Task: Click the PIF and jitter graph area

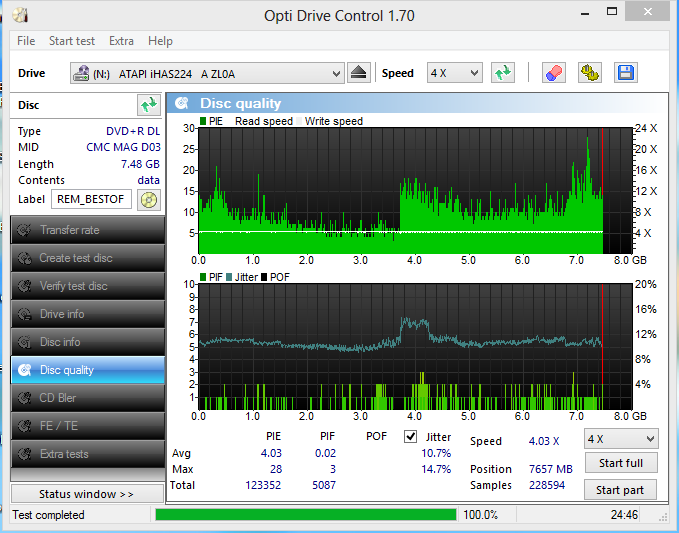Action: point(415,347)
